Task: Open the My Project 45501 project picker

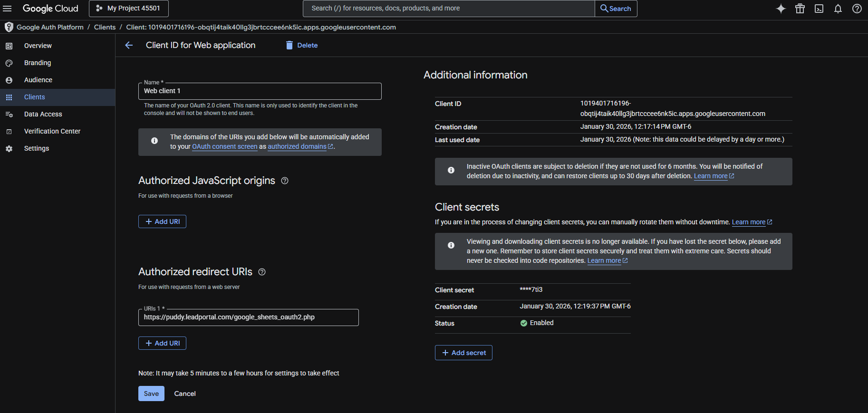Action: coord(129,9)
